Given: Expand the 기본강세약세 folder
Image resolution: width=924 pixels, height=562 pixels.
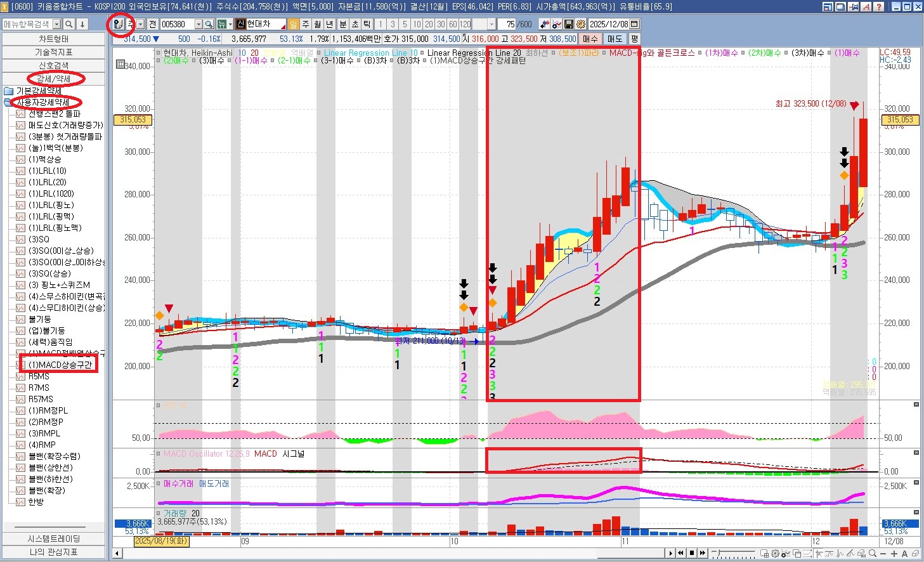Looking at the screenshot, I should (x=8, y=91).
